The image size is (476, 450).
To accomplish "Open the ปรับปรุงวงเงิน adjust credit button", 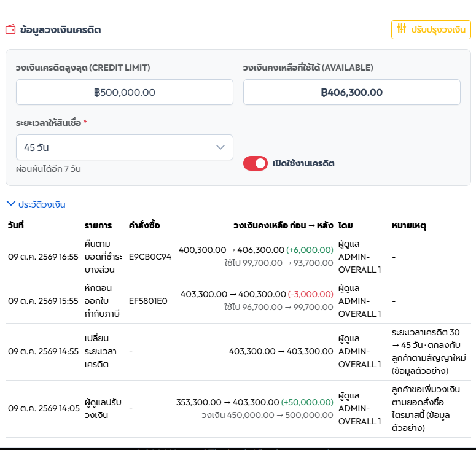I will click(431, 29).
